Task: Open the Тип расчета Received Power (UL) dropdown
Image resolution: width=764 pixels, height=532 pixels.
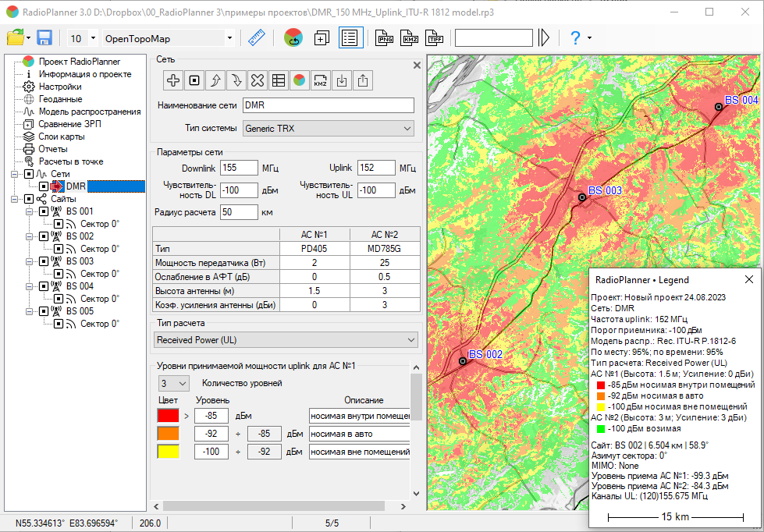Action: (286, 340)
